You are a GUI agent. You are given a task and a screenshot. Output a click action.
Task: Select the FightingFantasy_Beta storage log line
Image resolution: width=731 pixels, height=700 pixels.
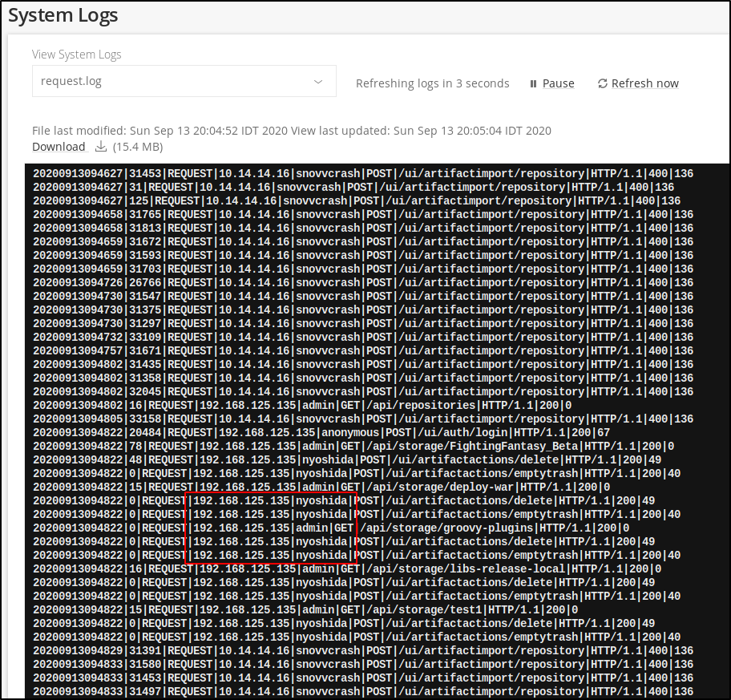[x=353, y=447]
